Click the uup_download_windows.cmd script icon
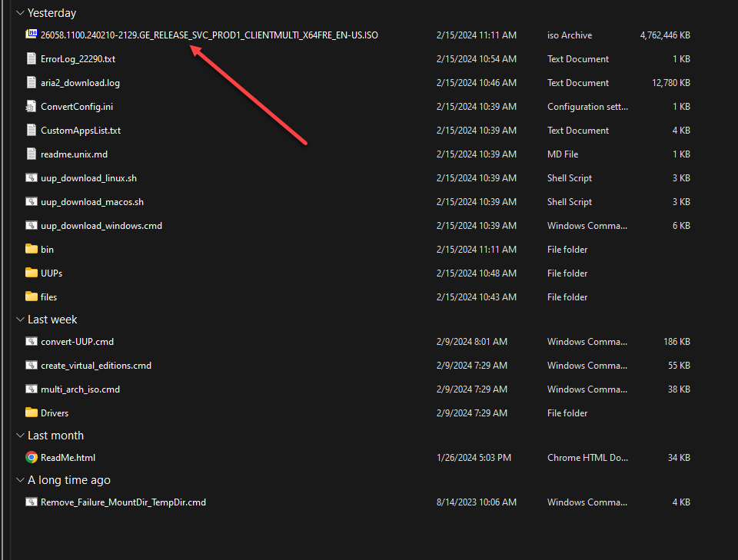 coord(32,226)
